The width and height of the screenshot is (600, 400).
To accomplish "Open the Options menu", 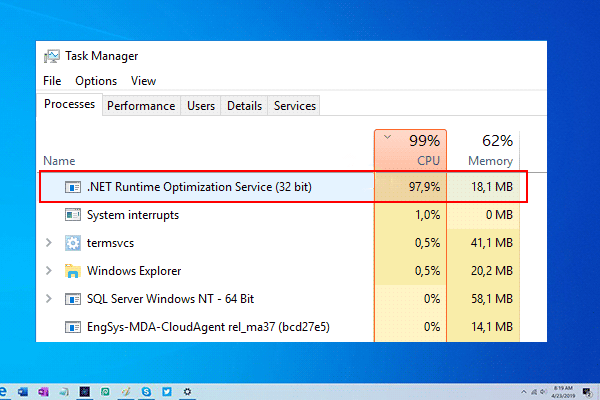I will pyautogui.click(x=96, y=81).
